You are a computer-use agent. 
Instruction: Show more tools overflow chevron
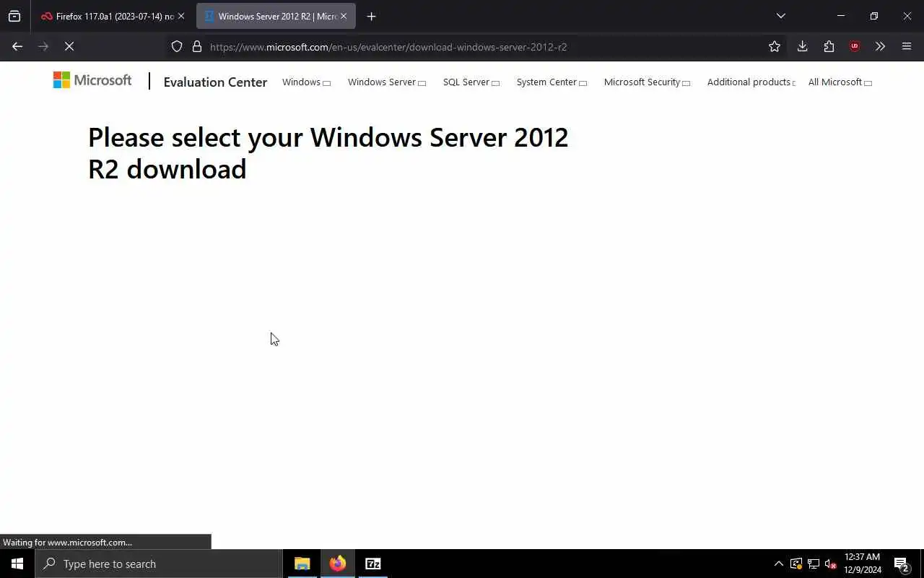coord(880,46)
